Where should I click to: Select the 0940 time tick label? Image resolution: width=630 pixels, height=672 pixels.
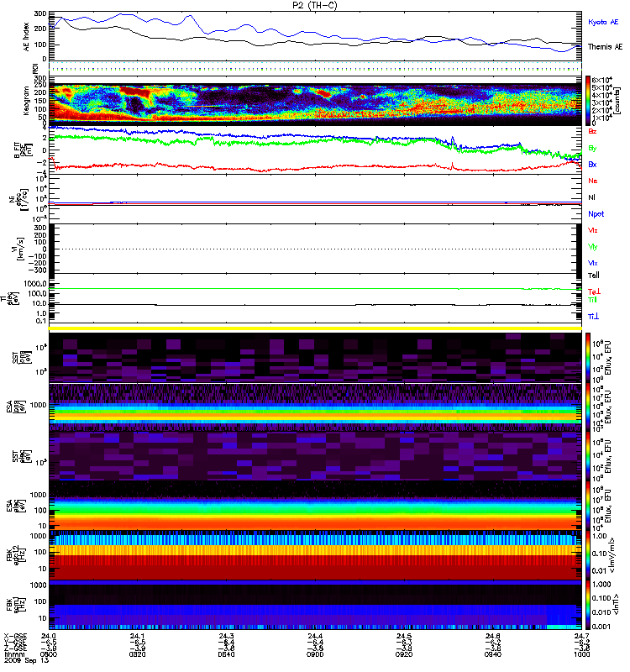pyautogui.click(x=493, y=654)
